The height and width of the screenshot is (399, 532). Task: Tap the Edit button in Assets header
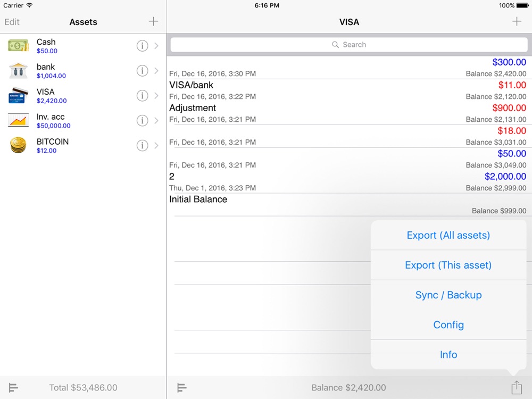12,22
